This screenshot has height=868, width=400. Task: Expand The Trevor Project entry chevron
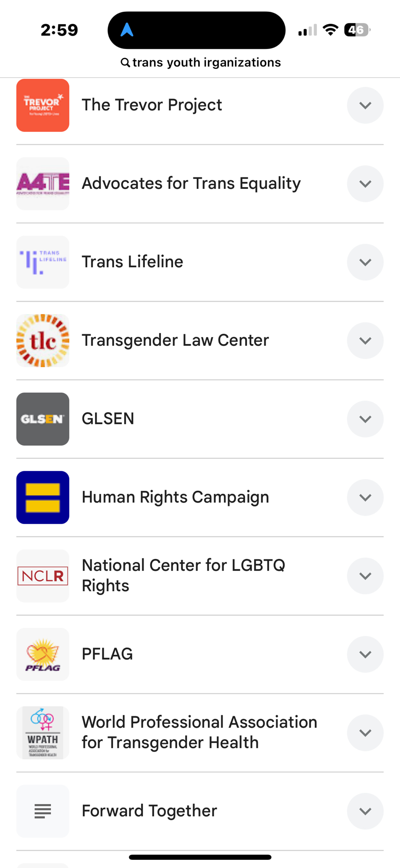click(x=365, y=105)
